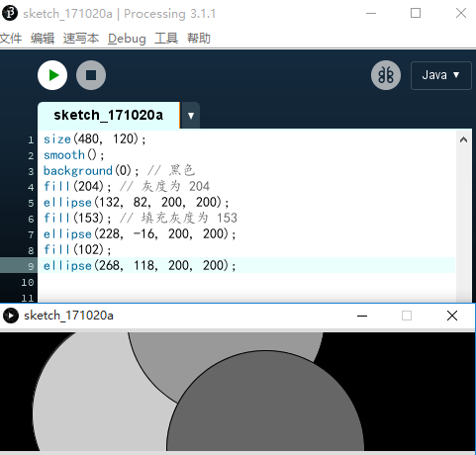This screenshot has height=455, width=476.
Task: Minimize the sketch output window
Action: 362,316
